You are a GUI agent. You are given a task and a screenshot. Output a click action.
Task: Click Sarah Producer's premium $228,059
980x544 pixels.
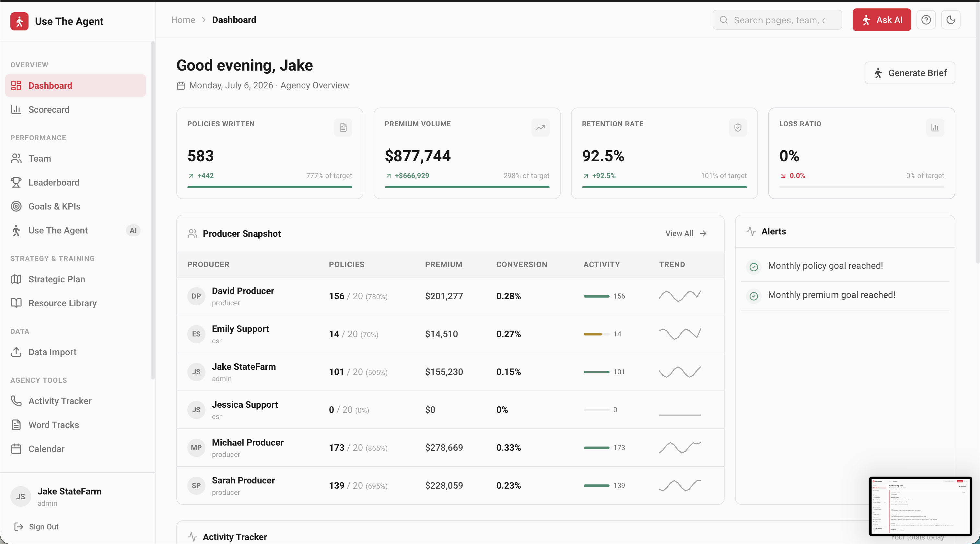coord(444,486)
